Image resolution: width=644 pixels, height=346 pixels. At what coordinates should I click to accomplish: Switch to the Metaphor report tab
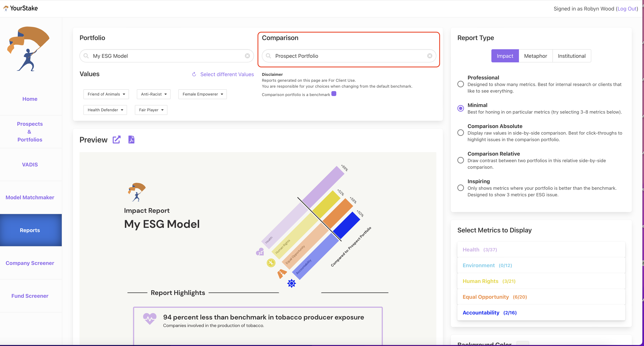pyautogui.click(x=536, y=56)
